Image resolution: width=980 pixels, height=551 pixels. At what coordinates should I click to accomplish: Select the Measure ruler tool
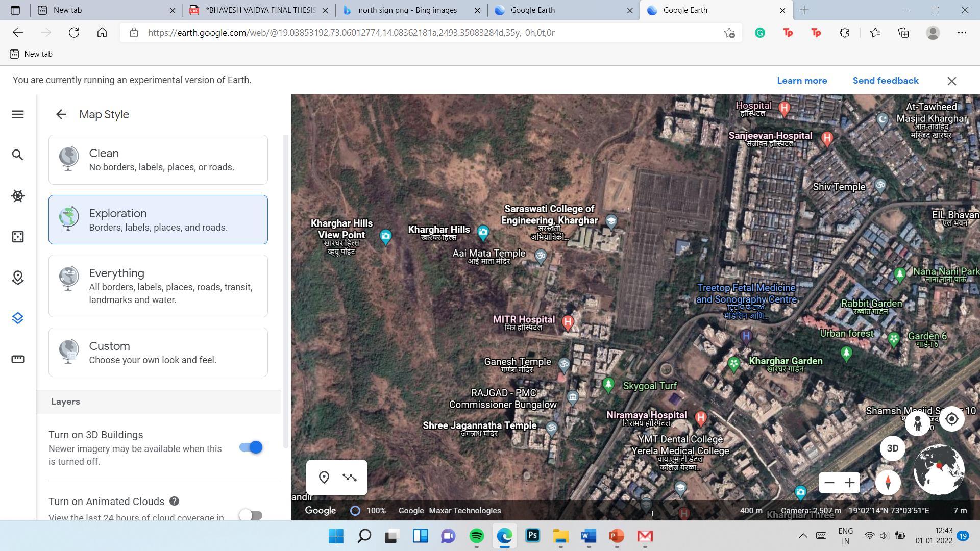click(x=18, y=359)
